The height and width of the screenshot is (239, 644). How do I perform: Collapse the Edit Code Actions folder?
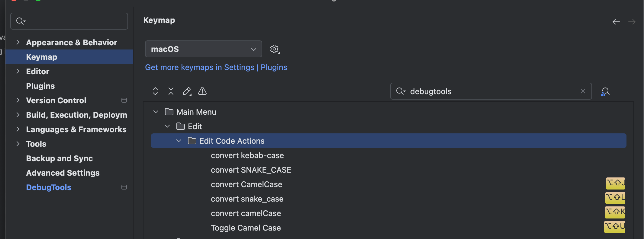click(x=179, y=141)
